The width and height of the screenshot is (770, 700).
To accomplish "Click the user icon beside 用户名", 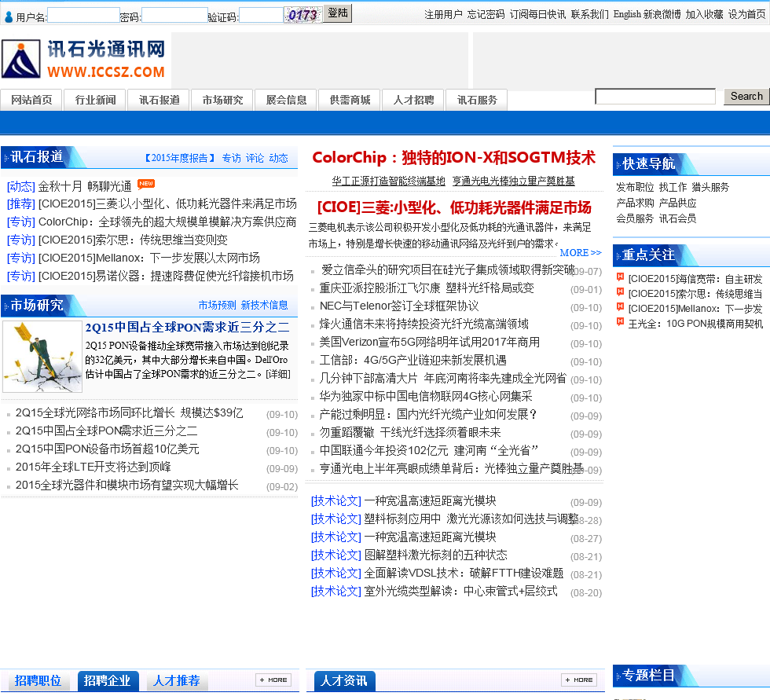I will click(9, 17).
